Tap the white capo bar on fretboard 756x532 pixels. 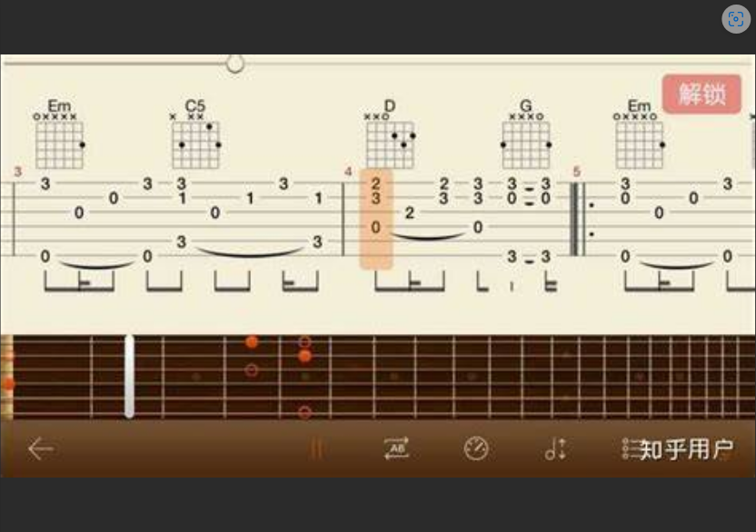[129, 377]
